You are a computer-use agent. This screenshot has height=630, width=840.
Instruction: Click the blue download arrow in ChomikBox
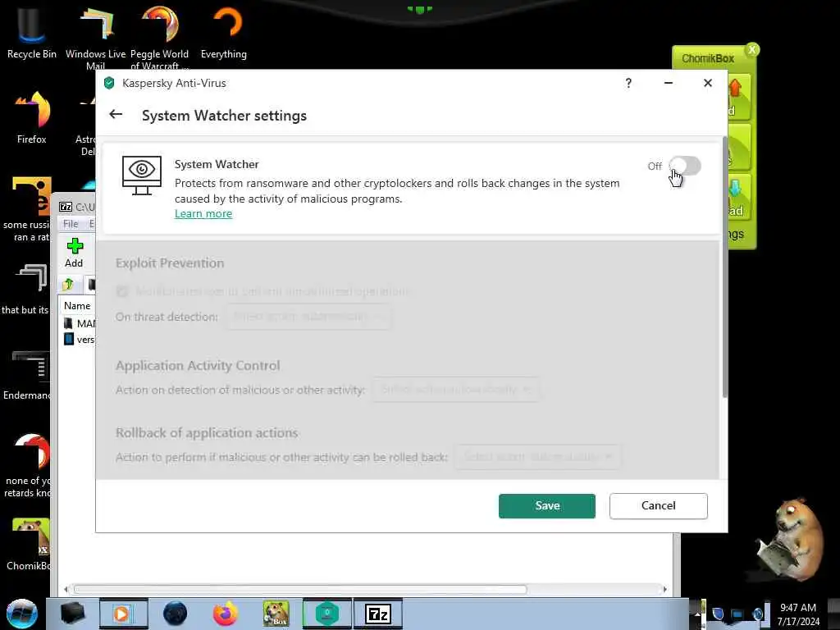point(735,189)
